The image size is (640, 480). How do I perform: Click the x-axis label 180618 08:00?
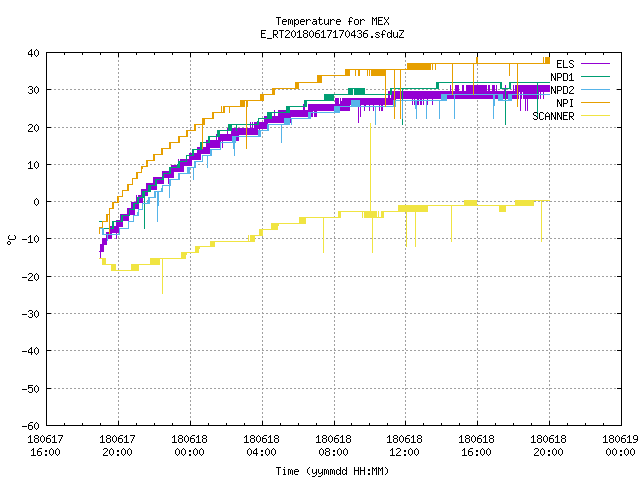pos(333,446)
